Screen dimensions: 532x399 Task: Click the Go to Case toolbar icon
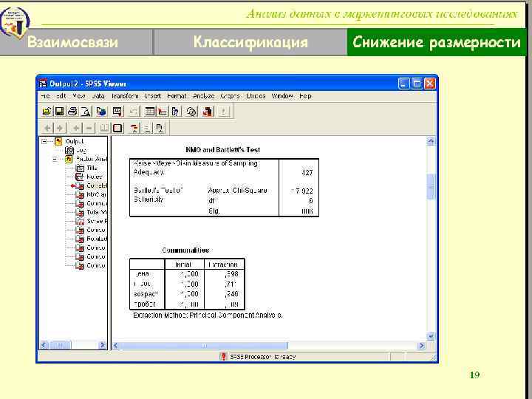click(x=162, y=112)
